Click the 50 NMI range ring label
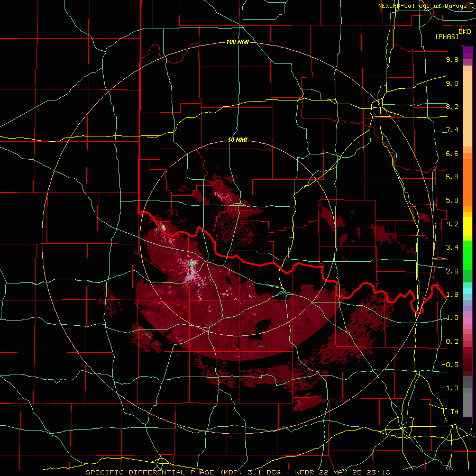The height and width of the screenshot is (476, 476). pos(237,140)
